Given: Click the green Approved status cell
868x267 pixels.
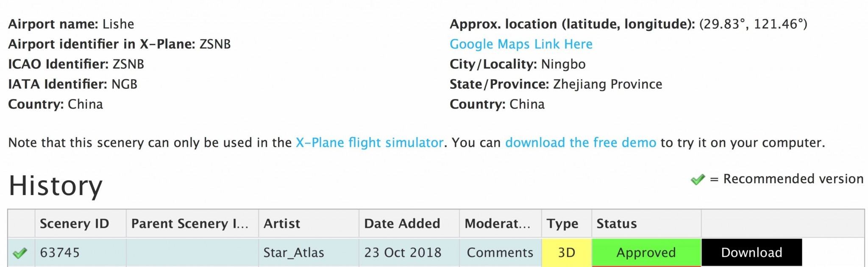Looking at the screenshot, I should [x=647, y=253].
